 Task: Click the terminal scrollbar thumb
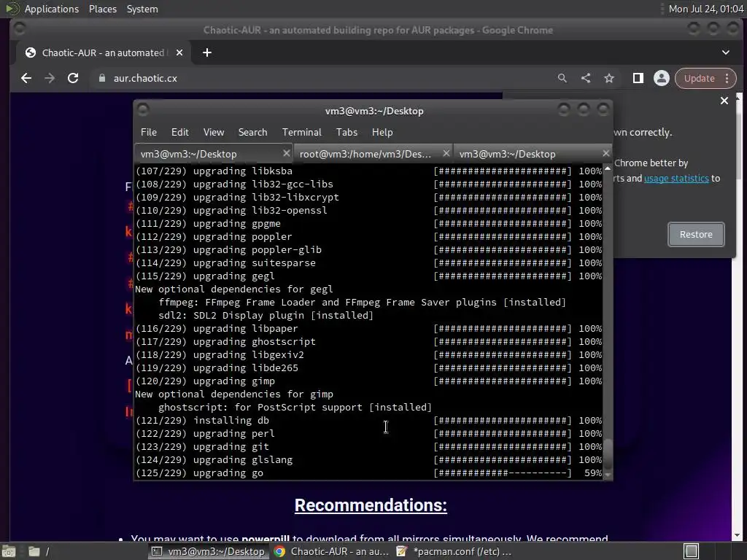click(608, 454)
